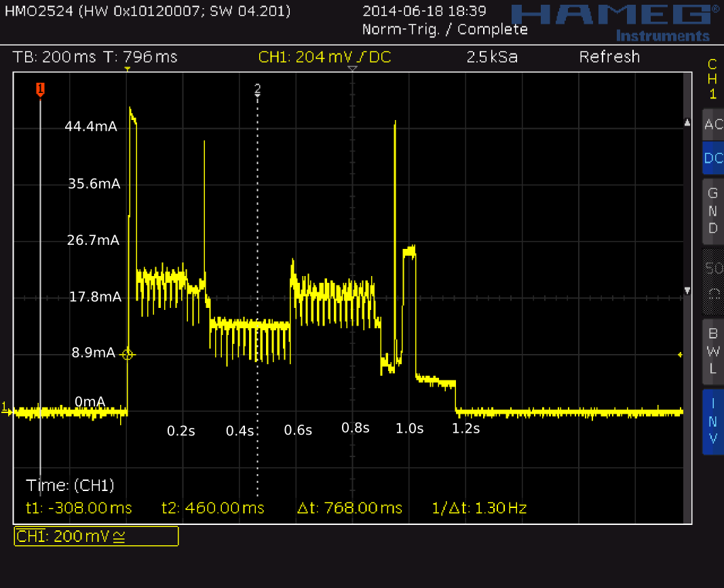Click the up arrow on right scroll
The height and width of the screenshot is (588, 724).
[x=687, y=123]
